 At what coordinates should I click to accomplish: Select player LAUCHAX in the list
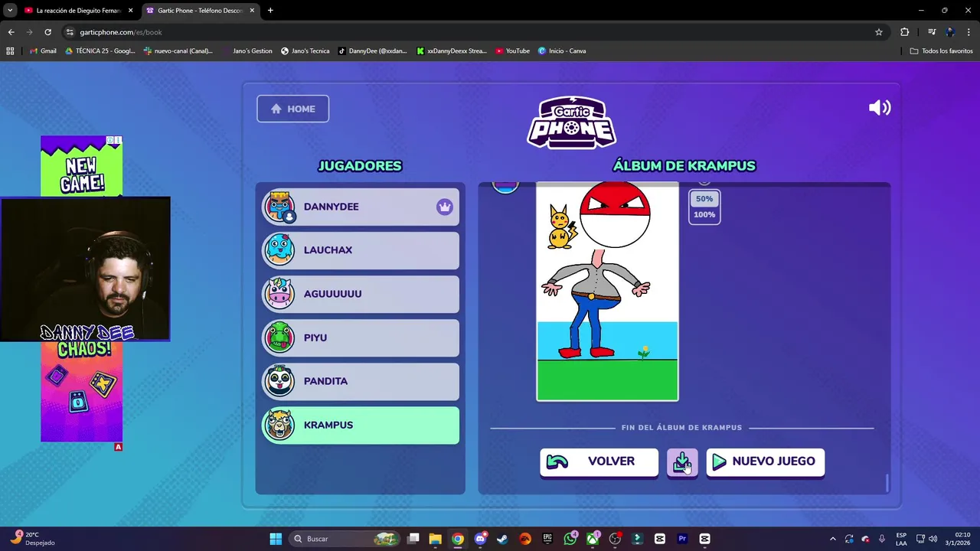tap(361, 250)
